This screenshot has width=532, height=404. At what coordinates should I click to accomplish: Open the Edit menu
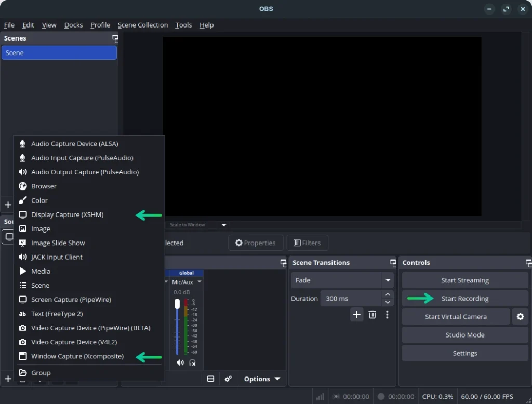tap(28, 25)
